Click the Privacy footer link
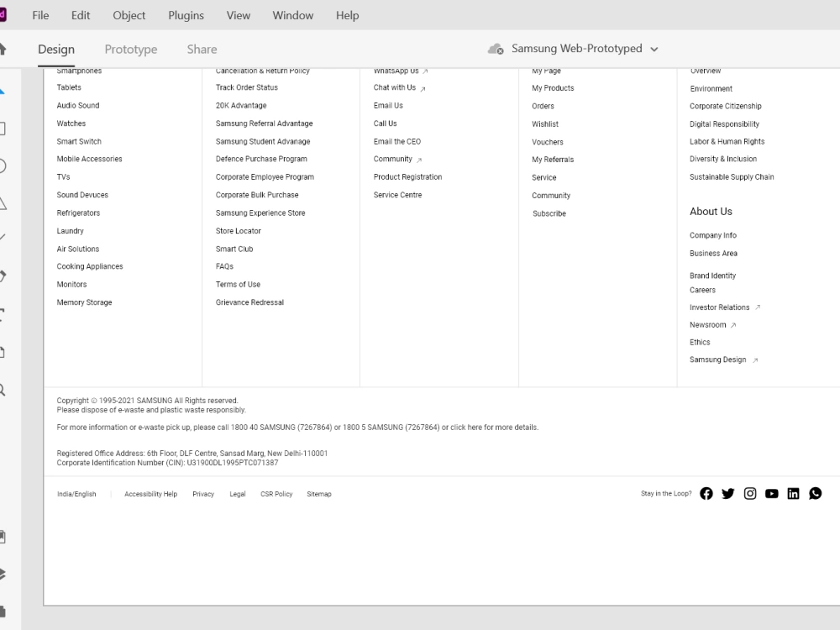 click(203, 494)
